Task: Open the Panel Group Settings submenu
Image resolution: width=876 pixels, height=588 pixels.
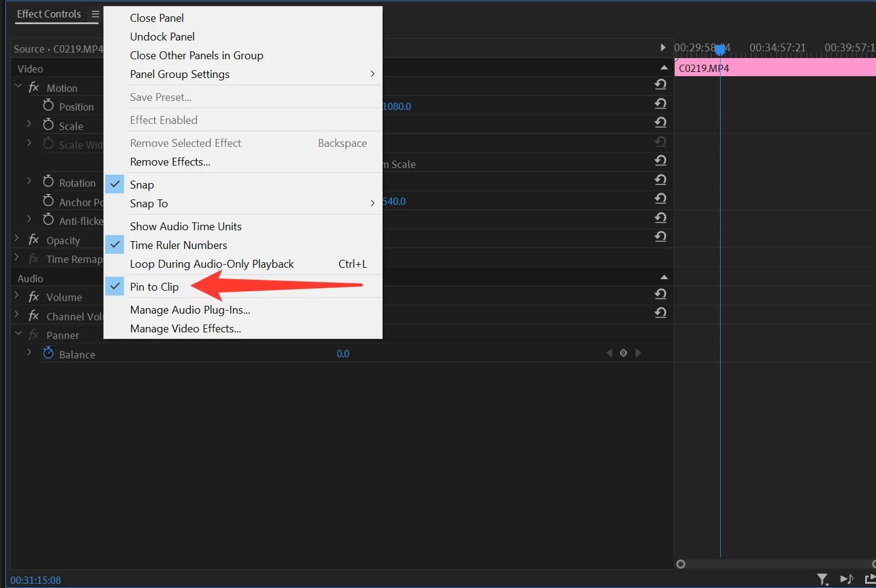Action: pos(243,74)
